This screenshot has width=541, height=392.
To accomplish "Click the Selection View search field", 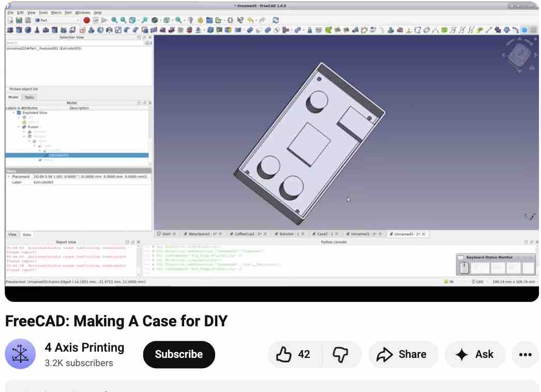I will (x=75, y=43).
